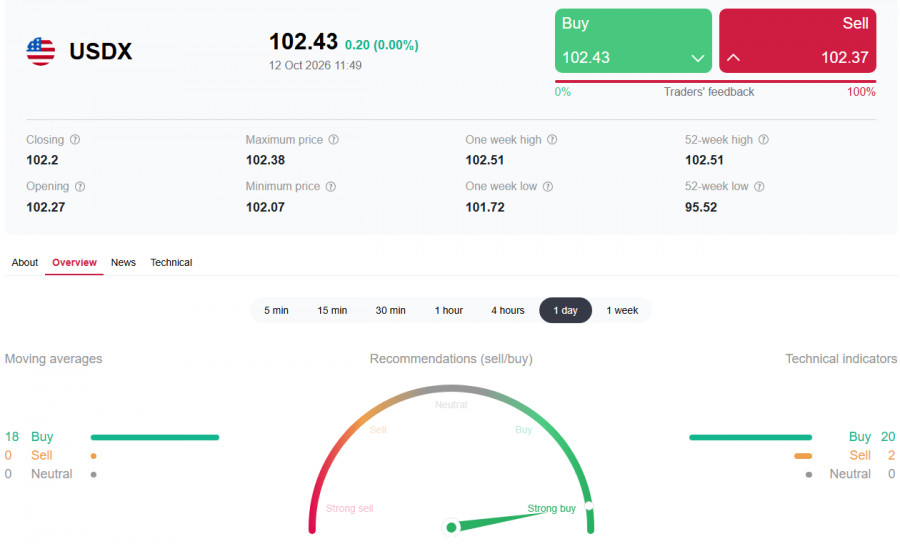
Task: Click the Buy button at 102.43
Action: click(x=633, y=41)
